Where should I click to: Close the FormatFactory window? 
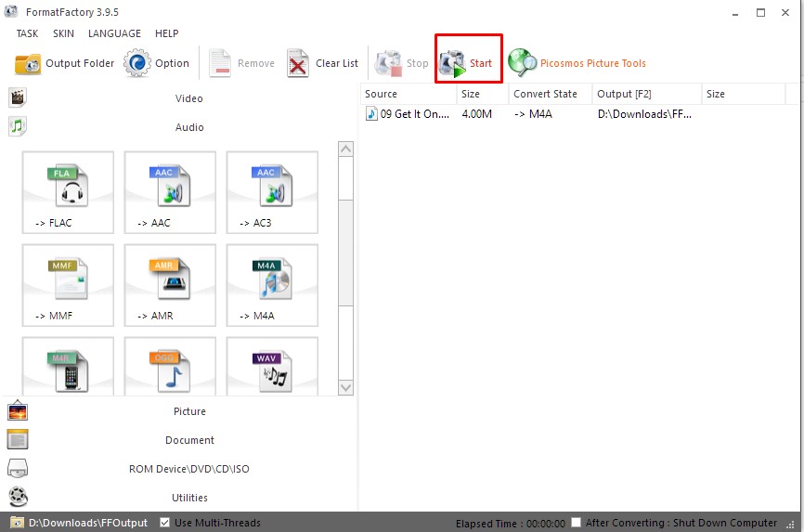(x=785, y=13)
